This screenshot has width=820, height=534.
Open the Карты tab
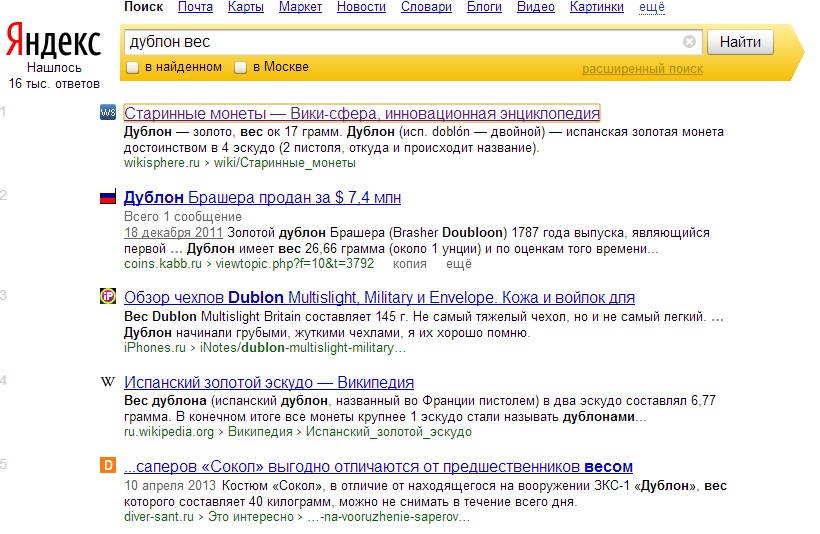(x=246, y=7)
